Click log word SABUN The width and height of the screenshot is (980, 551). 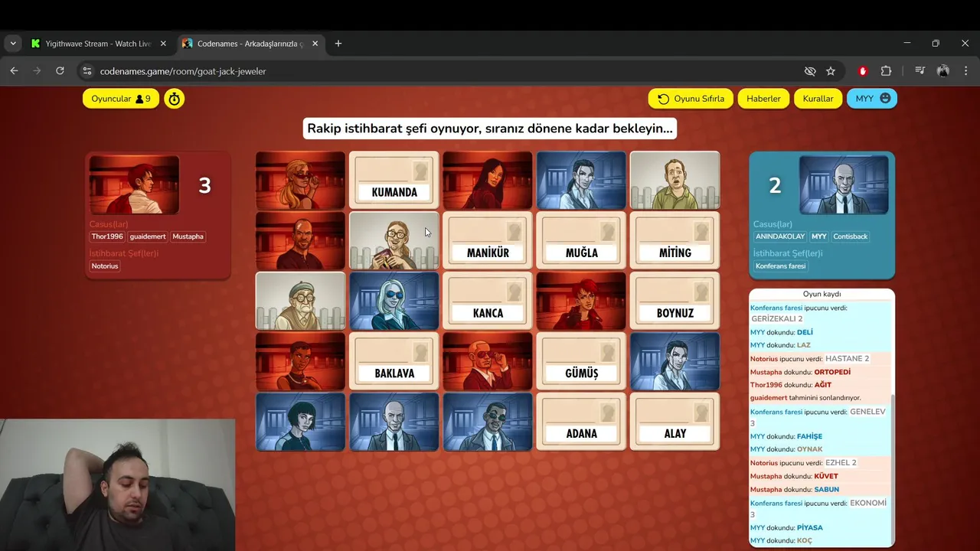(826, 489)
